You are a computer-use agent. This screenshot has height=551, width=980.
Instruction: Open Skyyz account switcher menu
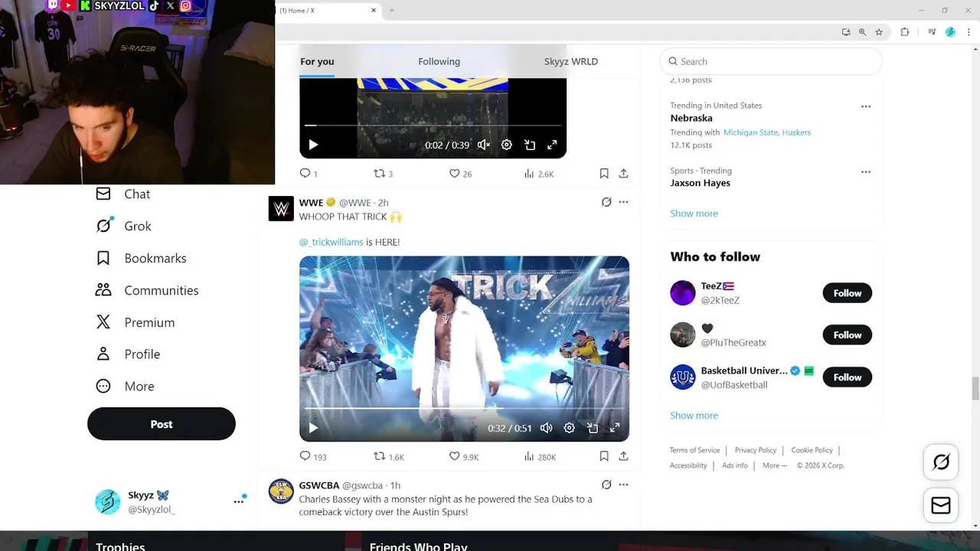tap(168, 502)
